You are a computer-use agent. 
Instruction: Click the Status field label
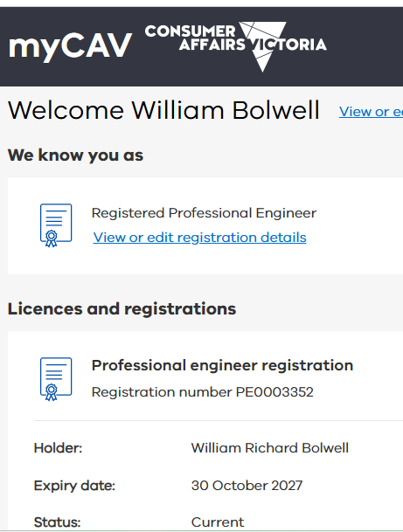point(57,522)
